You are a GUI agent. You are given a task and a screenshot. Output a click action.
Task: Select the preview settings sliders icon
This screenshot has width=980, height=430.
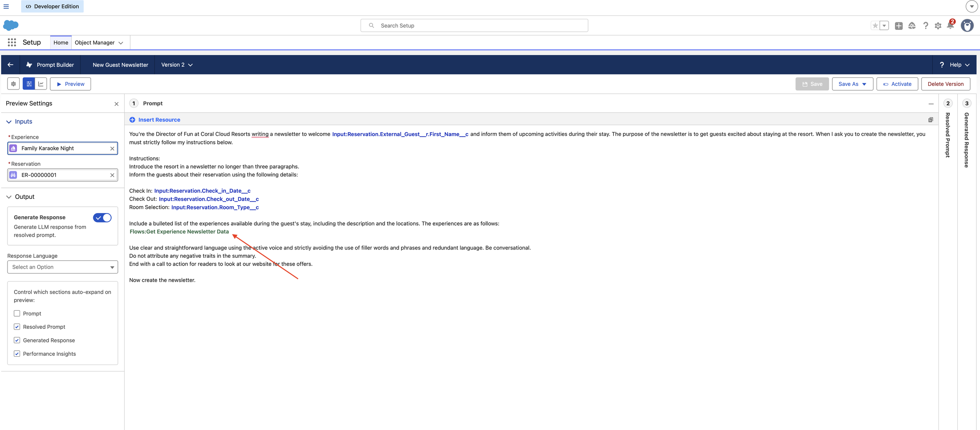click(x=29, y=84)
